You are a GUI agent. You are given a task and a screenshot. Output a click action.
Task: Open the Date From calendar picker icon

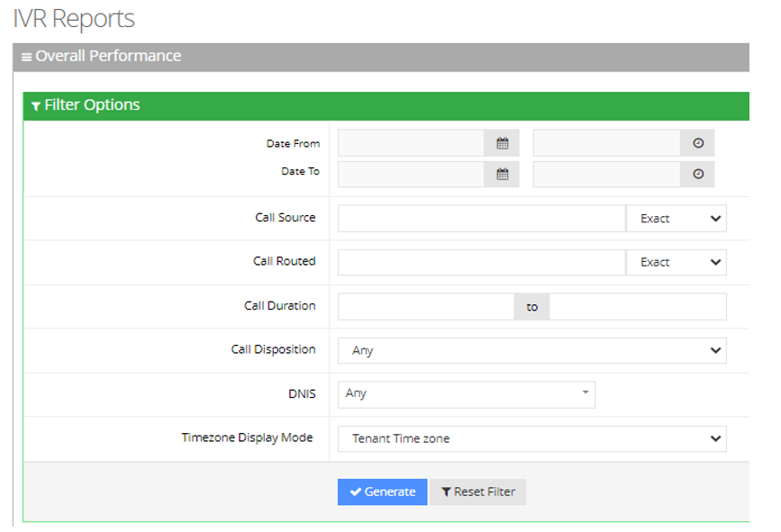click(502, 143)
